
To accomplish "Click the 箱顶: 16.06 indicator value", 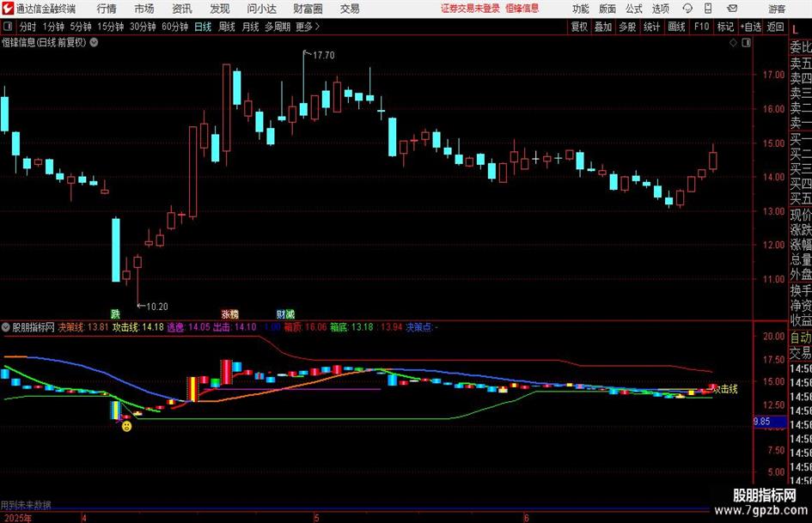I will [306, 327].
